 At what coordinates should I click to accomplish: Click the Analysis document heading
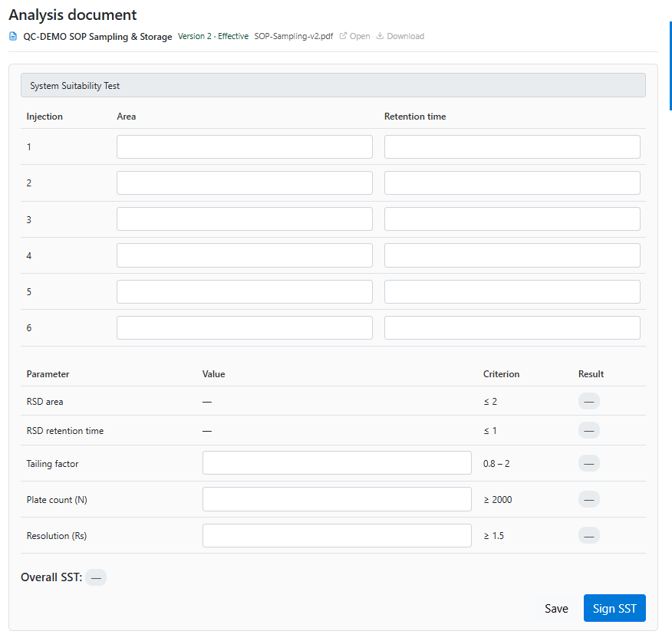(x=73, y=15)
